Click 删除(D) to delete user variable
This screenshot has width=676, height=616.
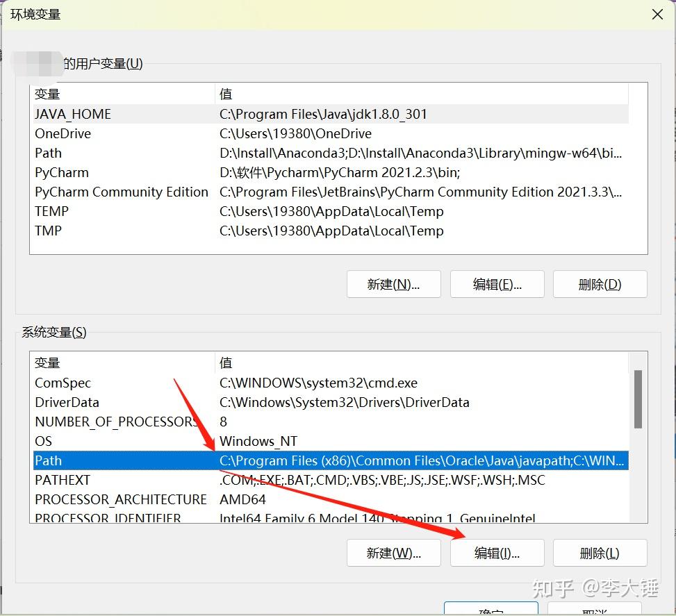click(600, 284)
